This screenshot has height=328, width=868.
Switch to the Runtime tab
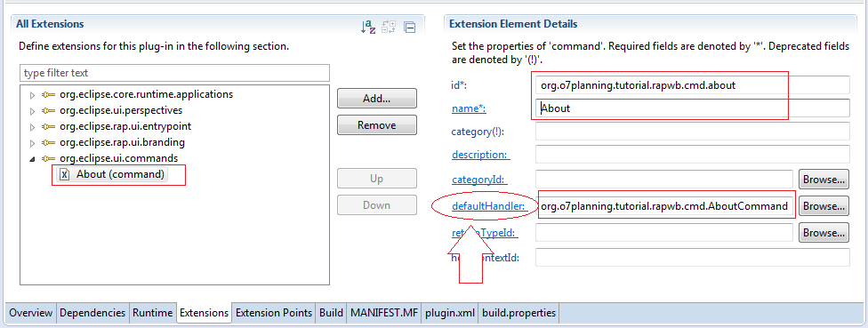coord(152,313)
